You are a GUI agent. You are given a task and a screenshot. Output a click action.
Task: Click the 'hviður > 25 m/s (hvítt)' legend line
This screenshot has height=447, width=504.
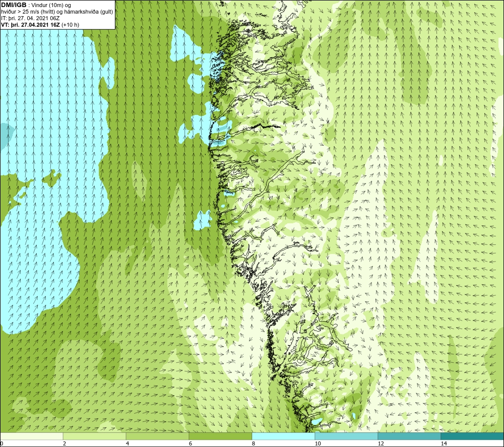coord(57,12)
